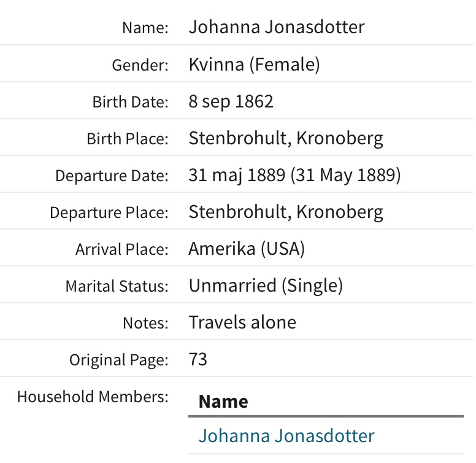
Task: Select the Kvinna (Female) gender value
Action: click(254, 64)
